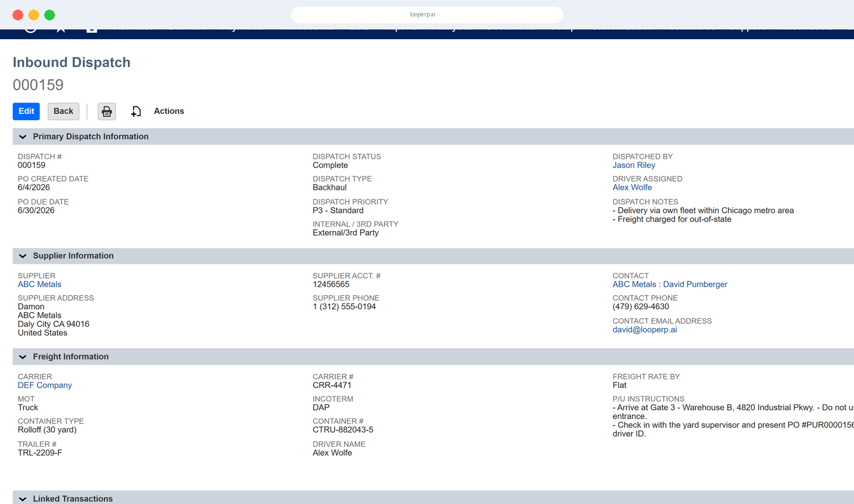The height and width of the screenshot is (504, 854).
Task: Open the ABC Metals supplier link
Action: (40, 284)
